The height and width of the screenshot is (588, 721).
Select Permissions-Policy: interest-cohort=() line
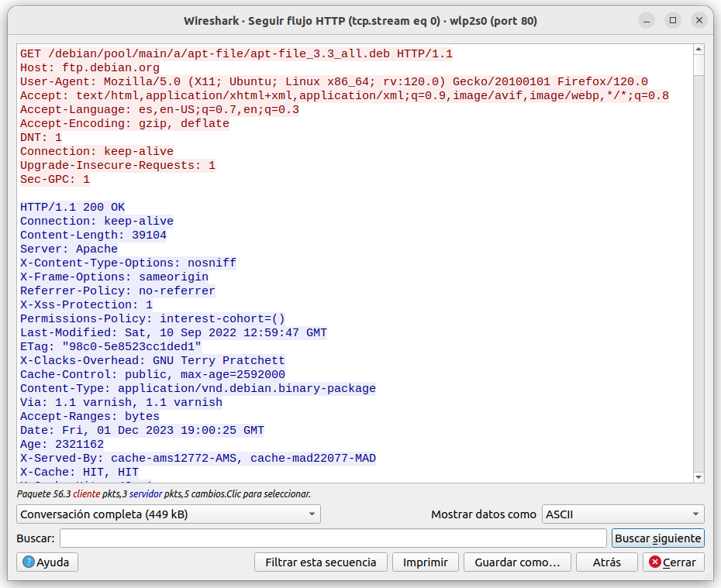153,319
